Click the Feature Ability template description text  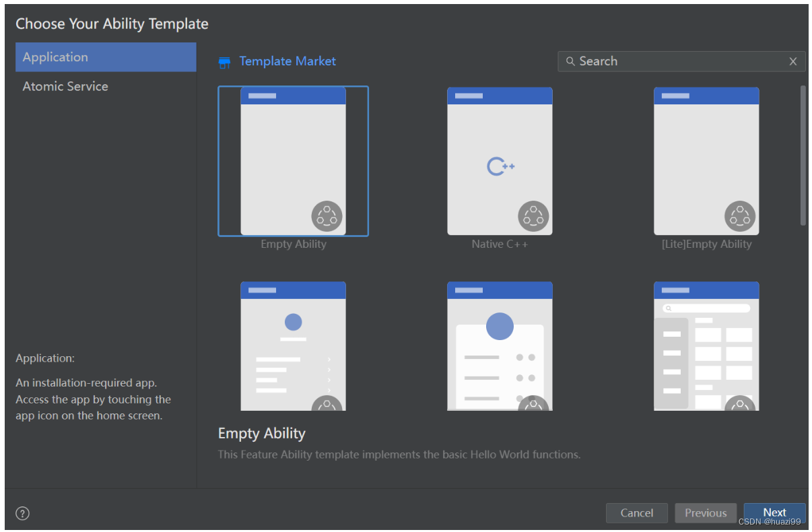(x=399, y=455)
